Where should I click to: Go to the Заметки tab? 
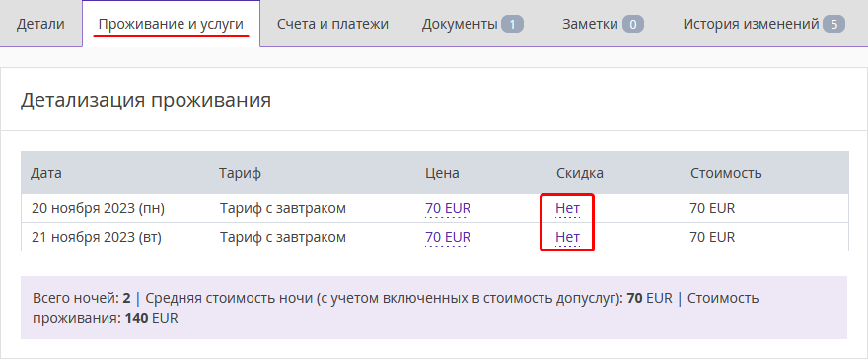click(x=603, y=24)
